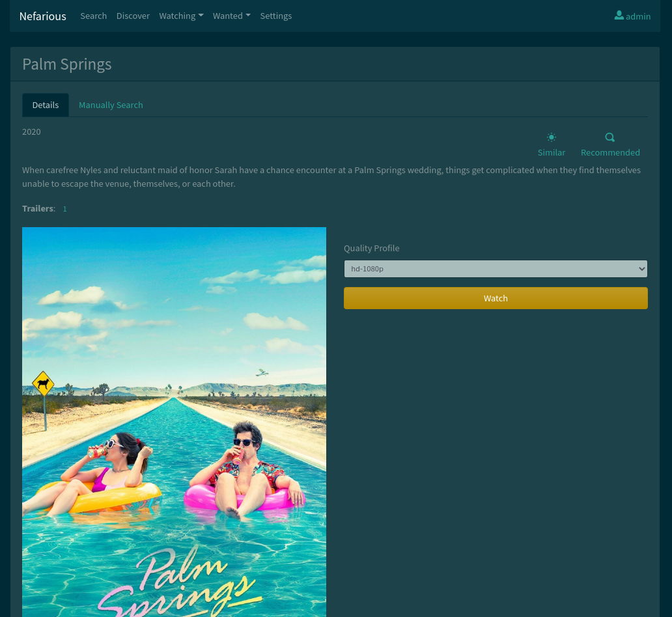Viewport: 672px width, 617px height.
Task: Click the Quality Profile label
Action: pos(372,249)
